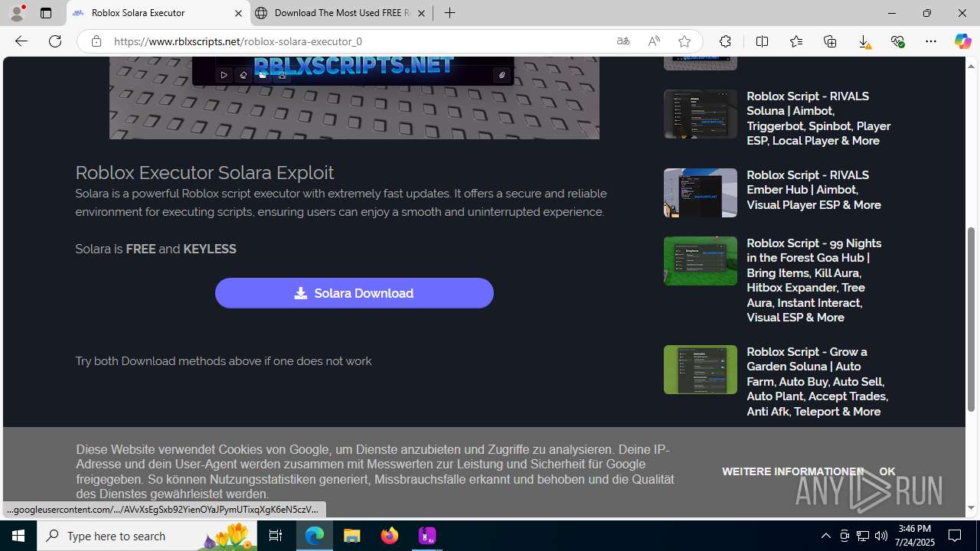Viewport: 980px width, 551px height.
Task: Show hidden system tray icons
Action: pos(825,536)
